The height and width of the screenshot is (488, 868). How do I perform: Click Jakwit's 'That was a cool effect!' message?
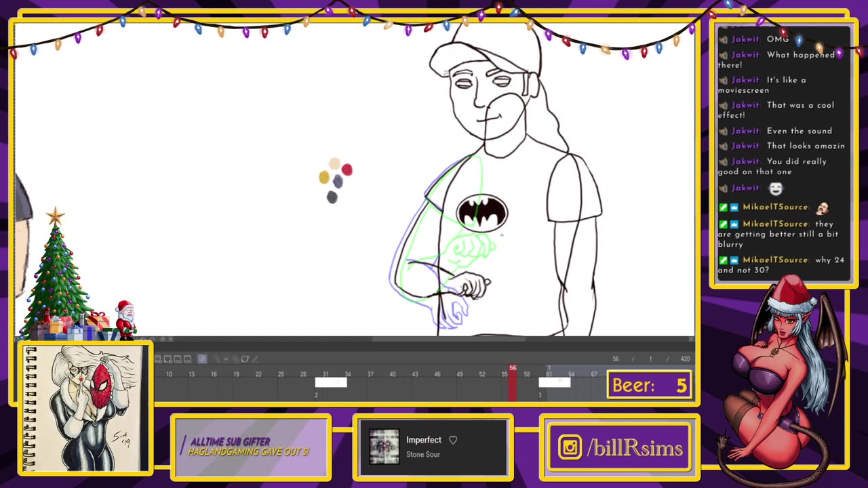coord(776,110)
